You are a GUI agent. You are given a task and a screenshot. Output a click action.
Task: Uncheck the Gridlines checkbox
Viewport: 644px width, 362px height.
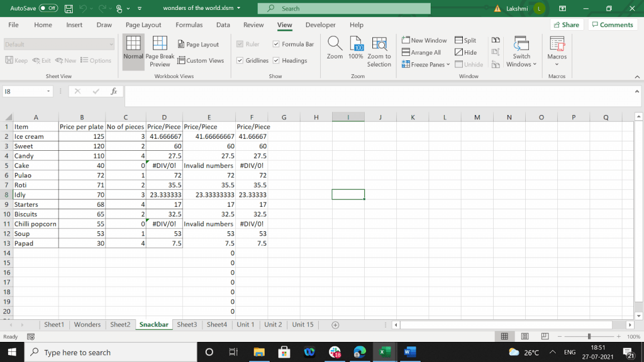point(240,60)
